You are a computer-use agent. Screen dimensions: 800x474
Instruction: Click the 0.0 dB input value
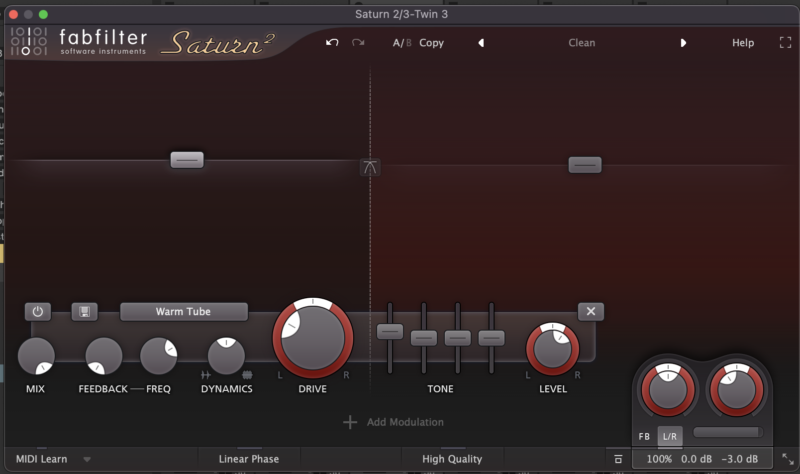coord(696,459)
